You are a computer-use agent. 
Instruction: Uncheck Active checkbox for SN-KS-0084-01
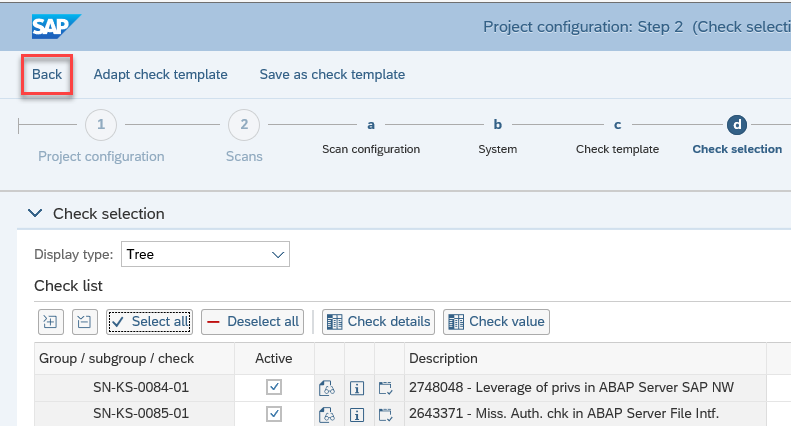(274, 387)
